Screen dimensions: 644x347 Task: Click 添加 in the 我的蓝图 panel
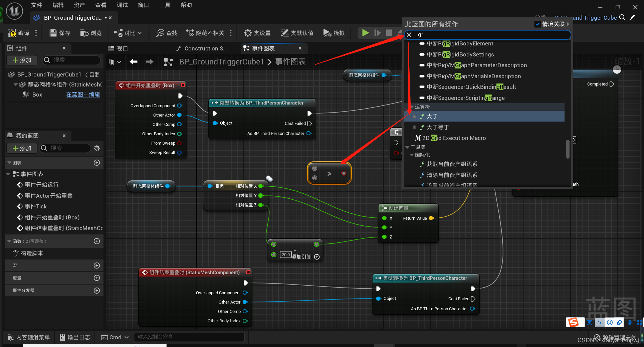tap(22, 148)
